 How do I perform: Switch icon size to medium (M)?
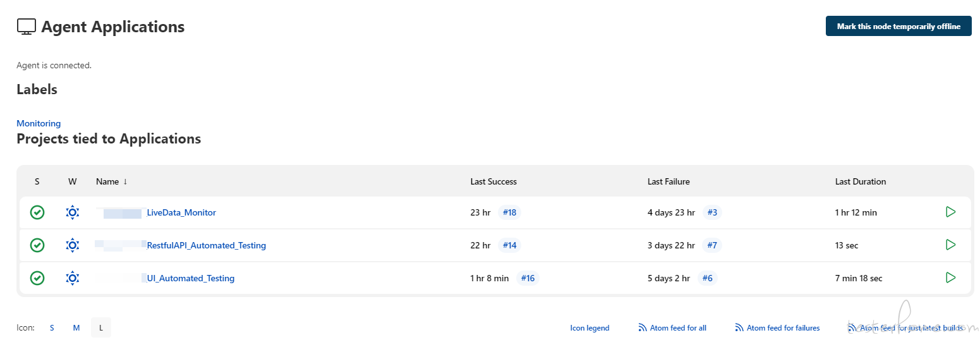76,328
